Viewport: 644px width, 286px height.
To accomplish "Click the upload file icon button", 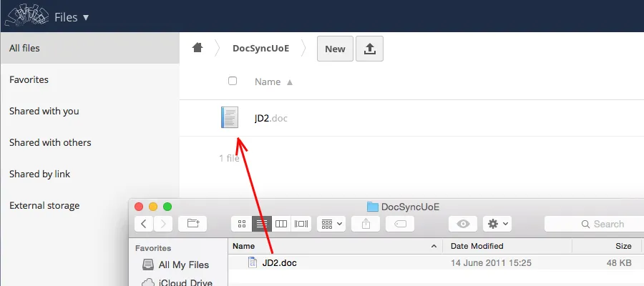I will [x=369, y=49].
